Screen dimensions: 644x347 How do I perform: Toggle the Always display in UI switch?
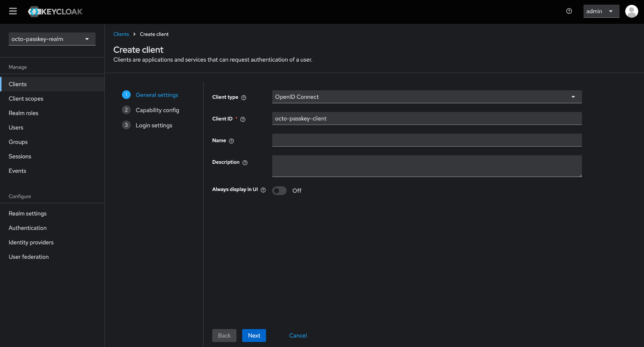pos(279,191)
